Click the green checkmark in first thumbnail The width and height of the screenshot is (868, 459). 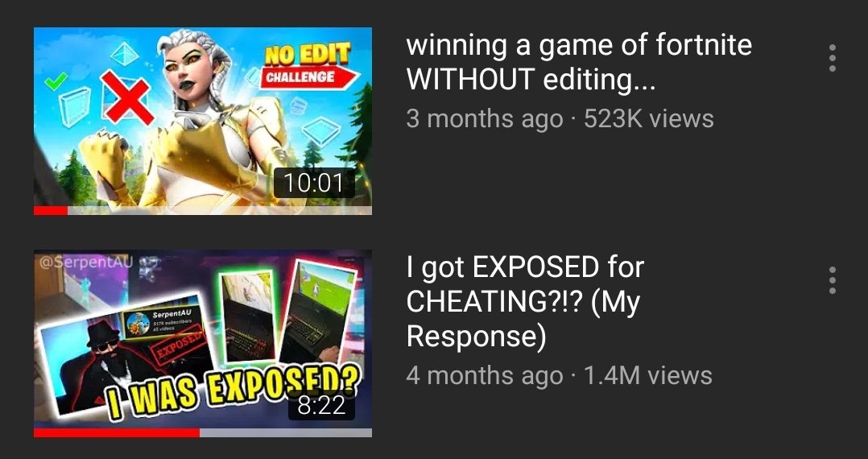[56, 82]
